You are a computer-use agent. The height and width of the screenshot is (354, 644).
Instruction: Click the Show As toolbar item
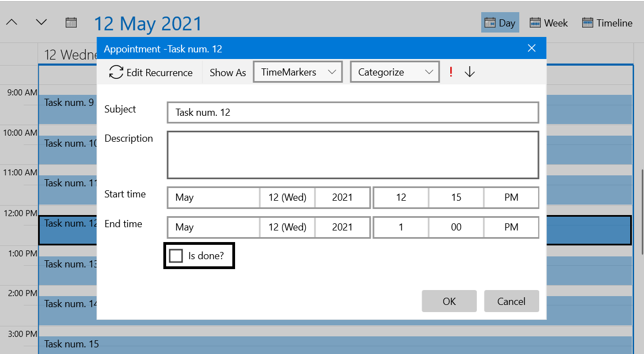(227, 72)
